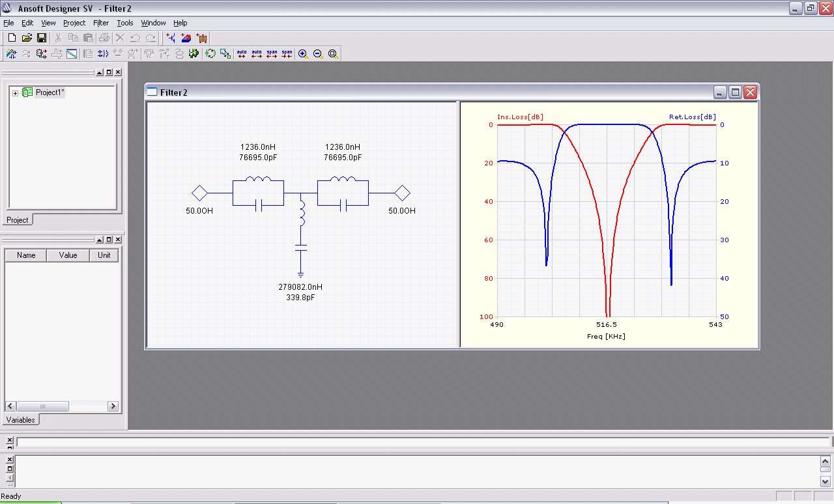
Task: Close the variables panel with its X
Action: 118,240
